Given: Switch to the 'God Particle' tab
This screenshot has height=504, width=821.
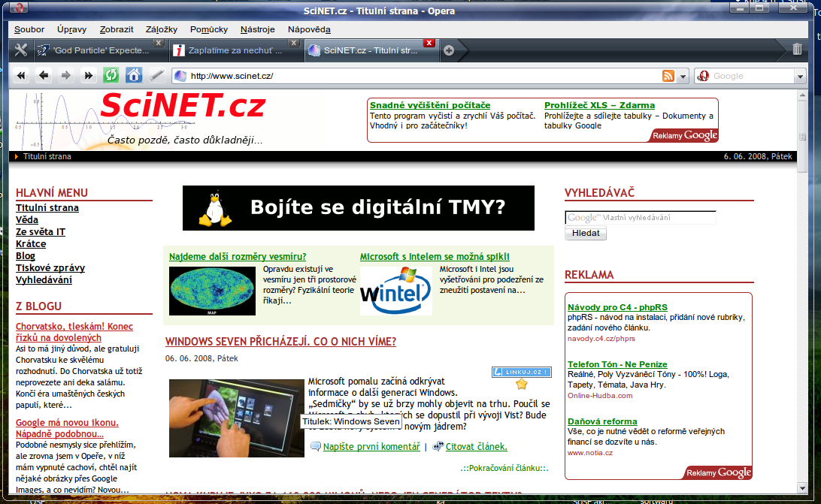Looking at the screenshot, I should pos(99,51).
